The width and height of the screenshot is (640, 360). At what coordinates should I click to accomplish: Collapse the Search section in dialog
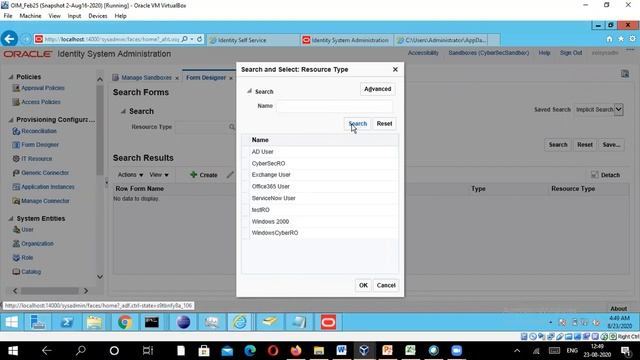point(249,91)
